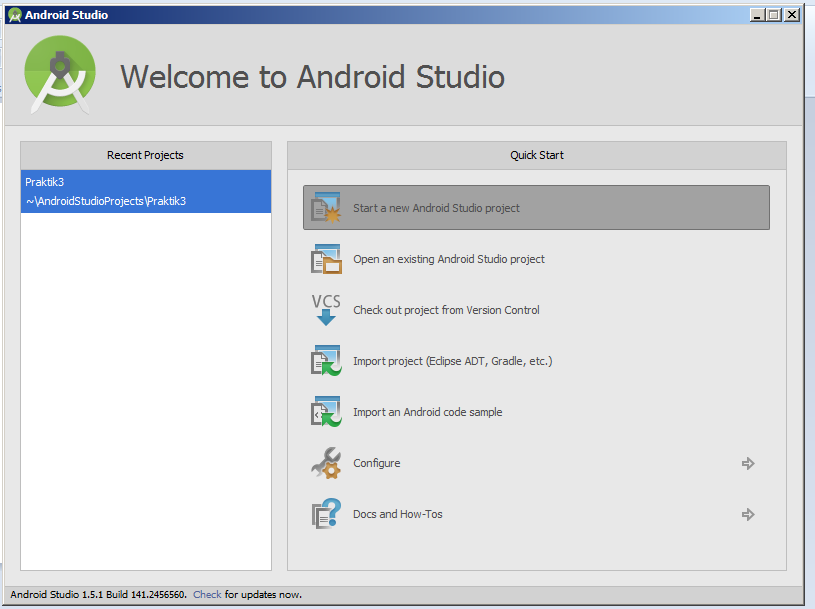Click the VCS checkout icon
Image resolution: width=815 pixels, height=609 pixels.
(324, 309)
